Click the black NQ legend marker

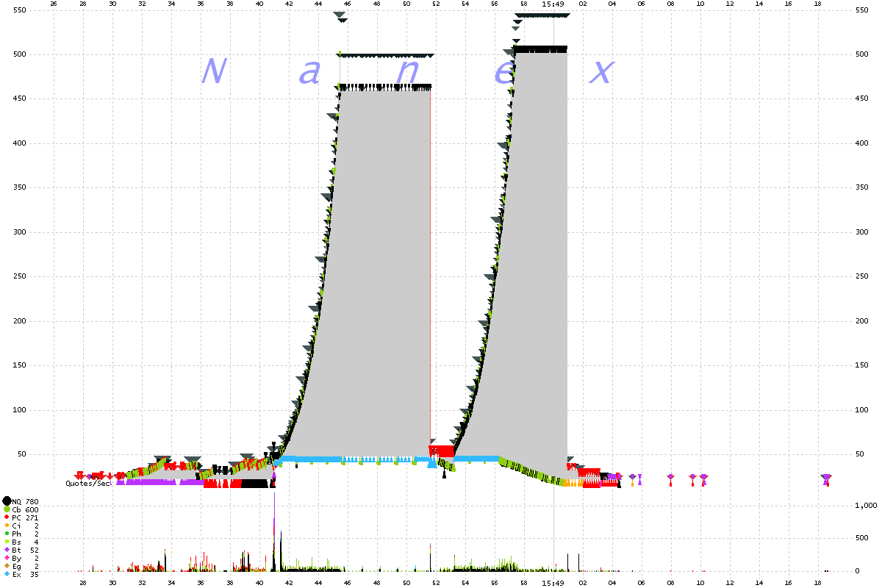(7, 501)
